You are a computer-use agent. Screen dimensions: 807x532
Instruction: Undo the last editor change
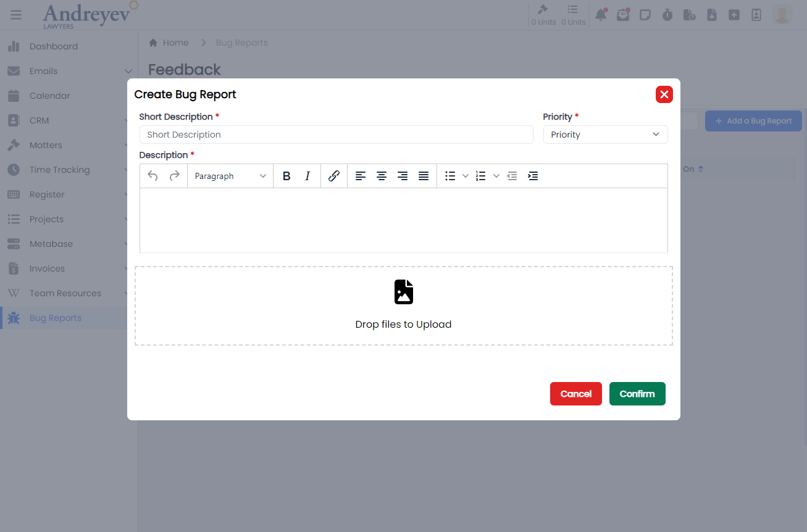tap(153, 176)
